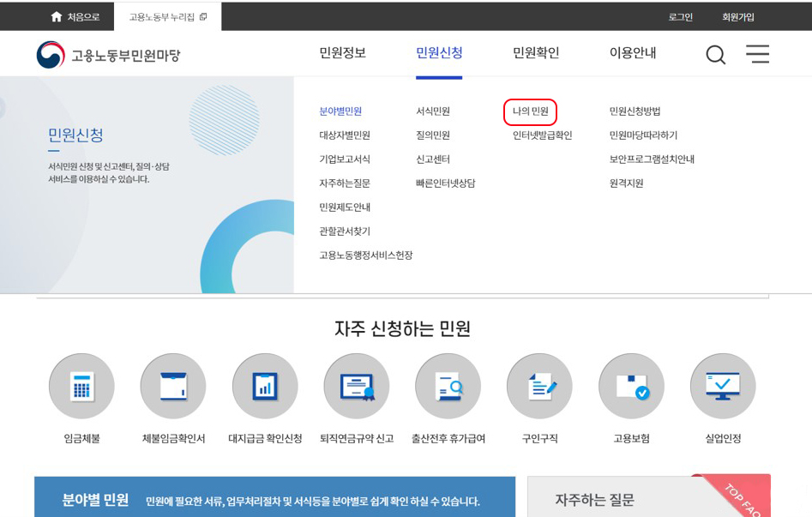
Task: Open the external link icon beside 고용노동부 누리집
Action: point(203,17)
